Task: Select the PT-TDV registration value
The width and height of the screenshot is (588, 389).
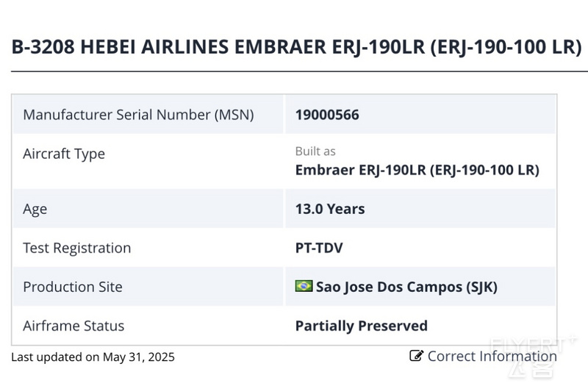Action: tap(319, 248)
